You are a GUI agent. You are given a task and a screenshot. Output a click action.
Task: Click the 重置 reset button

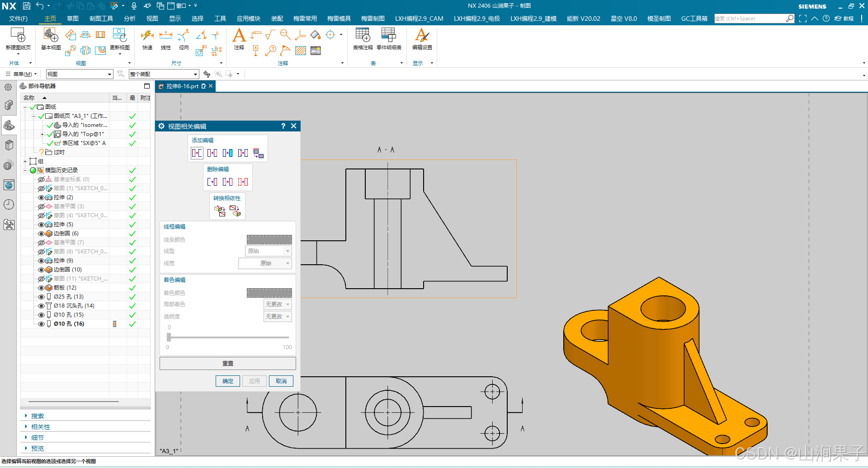click(x=228, y=364)
